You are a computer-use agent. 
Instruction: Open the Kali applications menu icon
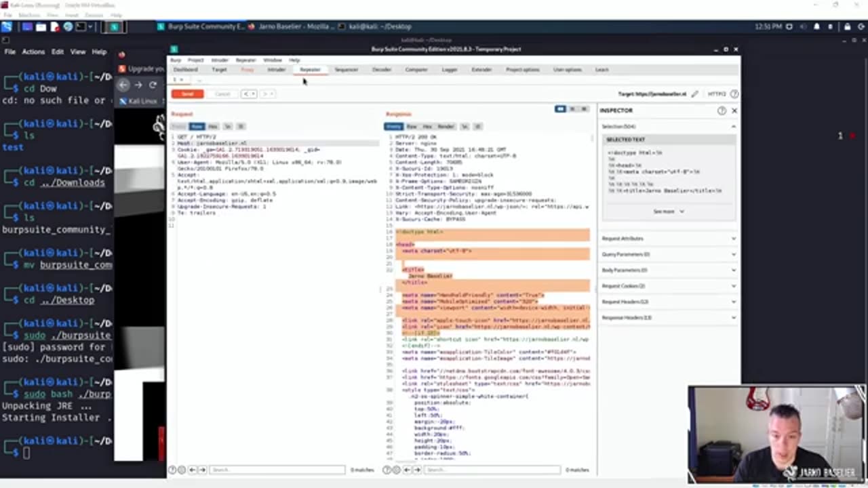6,26
